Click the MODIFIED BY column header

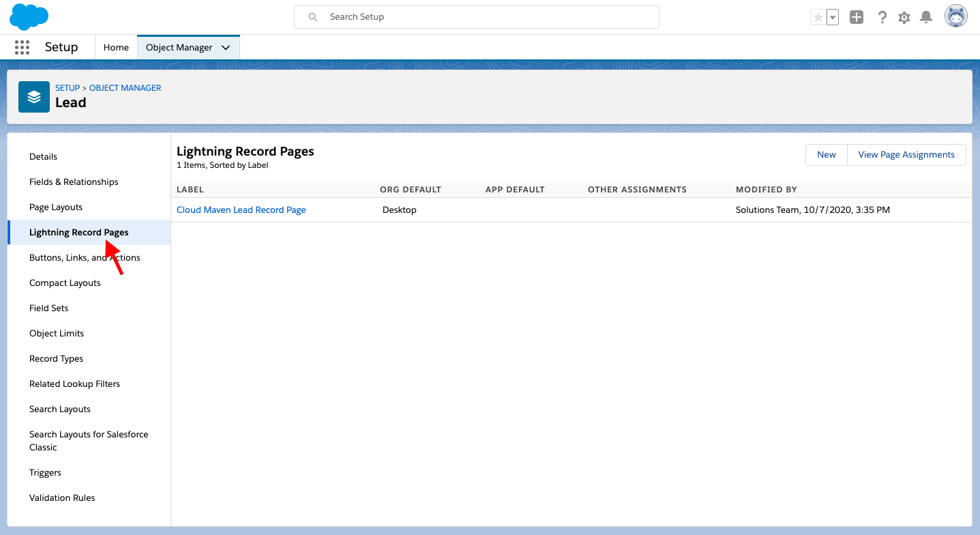767,190
